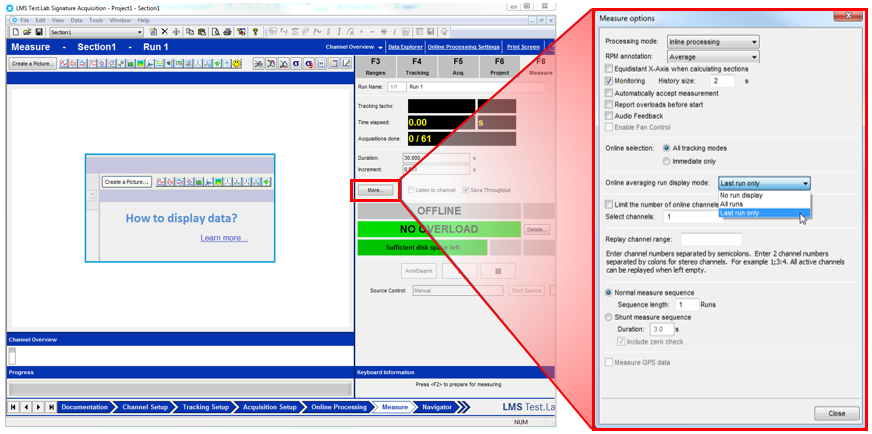The image size is (872, 434).
Task: Uncheck the Monitoring checkbox
Action: 609,81
